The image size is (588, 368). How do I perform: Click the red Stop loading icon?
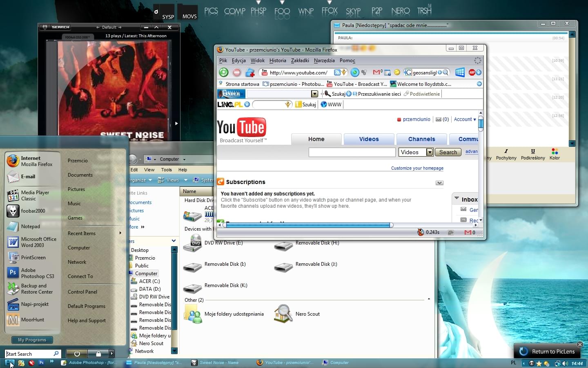(x=237, y=72)
